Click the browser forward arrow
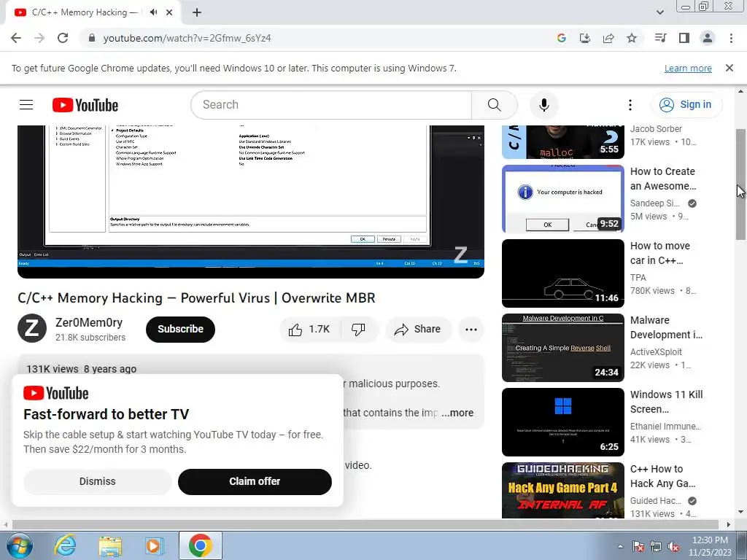Screen dimensions: 747x560 coord(39,38)
